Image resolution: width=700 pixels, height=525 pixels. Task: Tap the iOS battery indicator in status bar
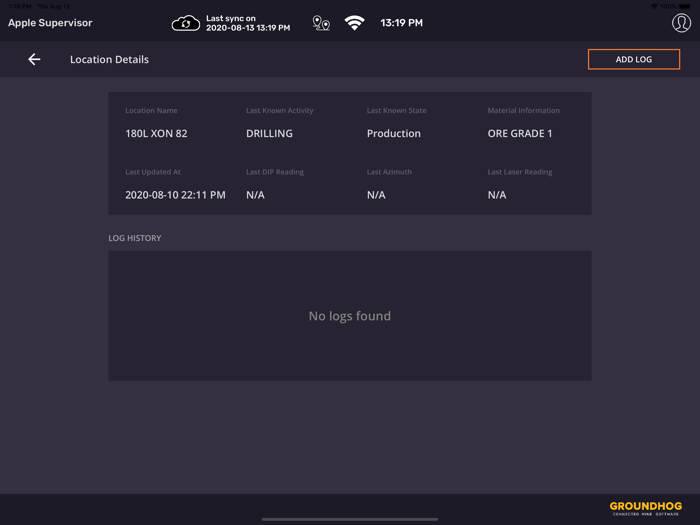click(x=684, y=6)
